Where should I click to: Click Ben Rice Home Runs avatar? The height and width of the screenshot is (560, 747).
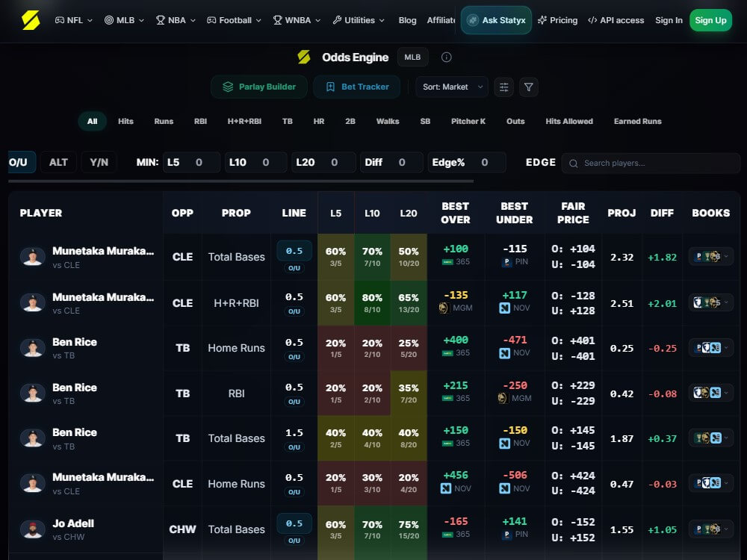click(32, 348)
